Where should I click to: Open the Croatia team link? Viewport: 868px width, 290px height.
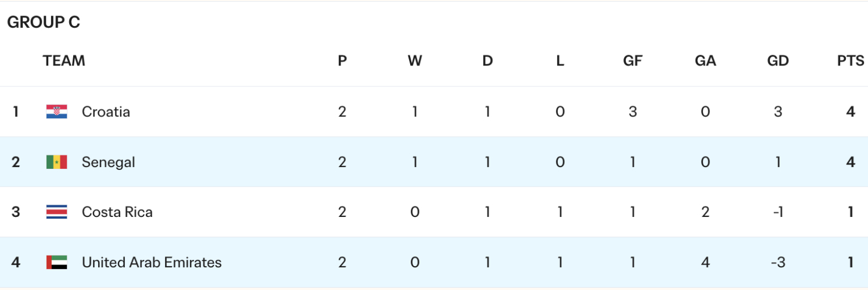click(106, 111)
